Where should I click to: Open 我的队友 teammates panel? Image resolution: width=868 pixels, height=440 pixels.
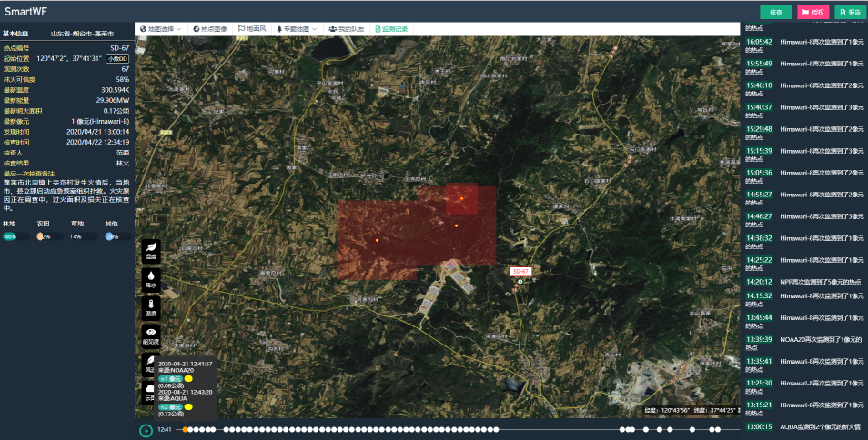347,29
